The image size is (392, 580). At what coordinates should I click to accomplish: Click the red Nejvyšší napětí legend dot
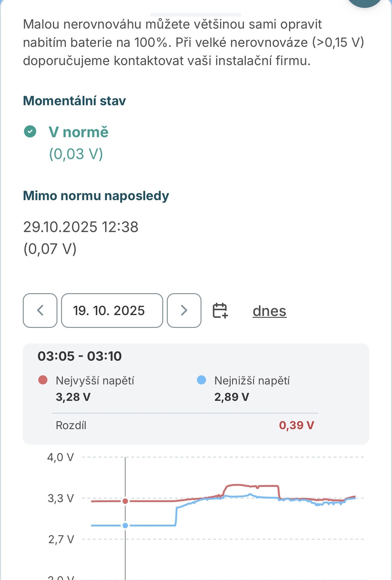pyautogui.click(x=43, y=380)
